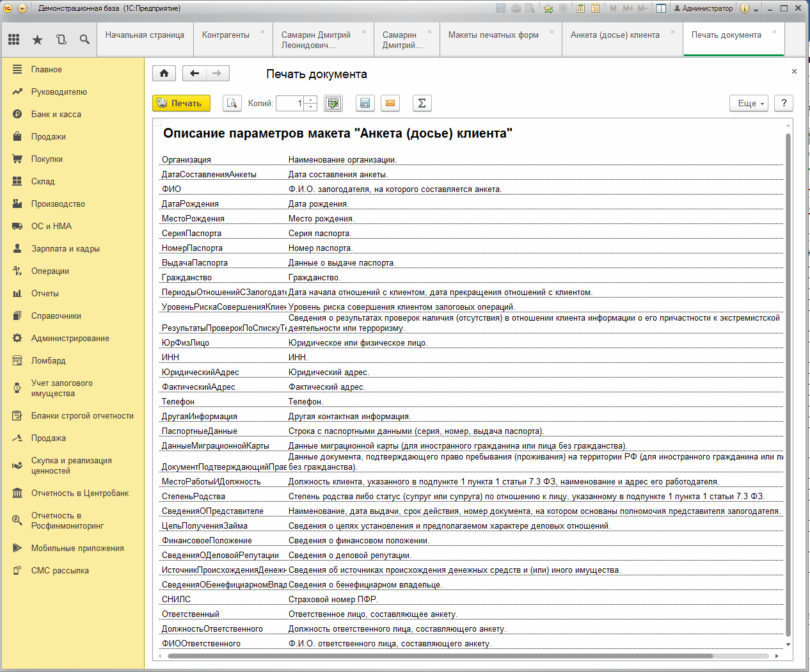The width and height of the screenshot is (810, 672).
Task: Expand the Еще dropdown menu
Action: pos(749,103)
